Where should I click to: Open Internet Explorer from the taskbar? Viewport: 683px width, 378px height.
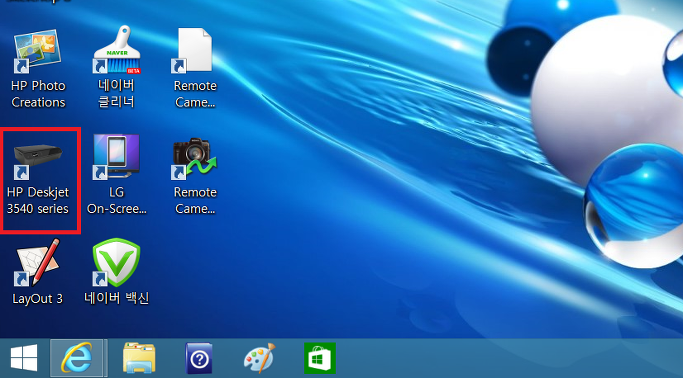point(77,358)
